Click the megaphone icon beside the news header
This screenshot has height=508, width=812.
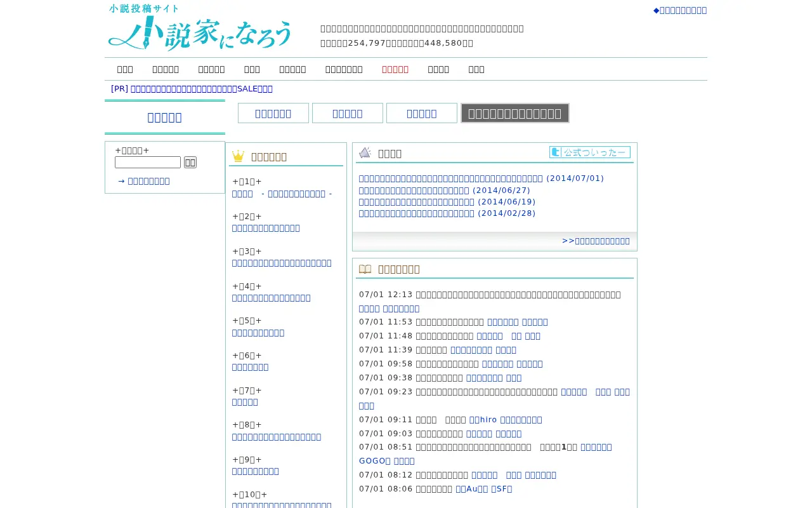tap(365, 152)
